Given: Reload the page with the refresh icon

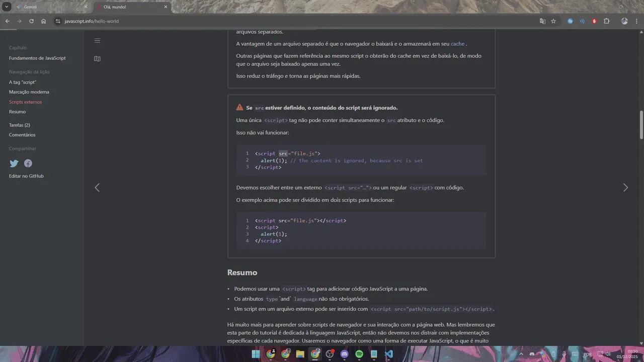Looking at the screenshot, I should click(31, 21).
